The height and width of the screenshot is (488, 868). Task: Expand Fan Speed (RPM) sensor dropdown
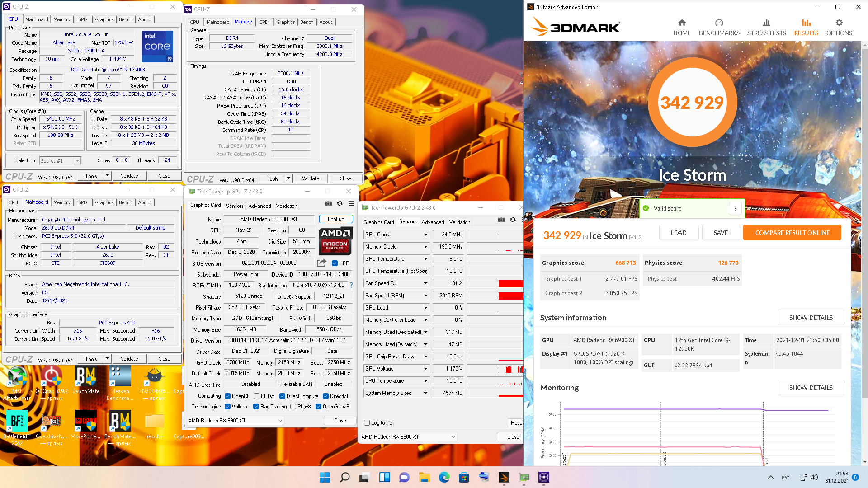pos(425,296)
